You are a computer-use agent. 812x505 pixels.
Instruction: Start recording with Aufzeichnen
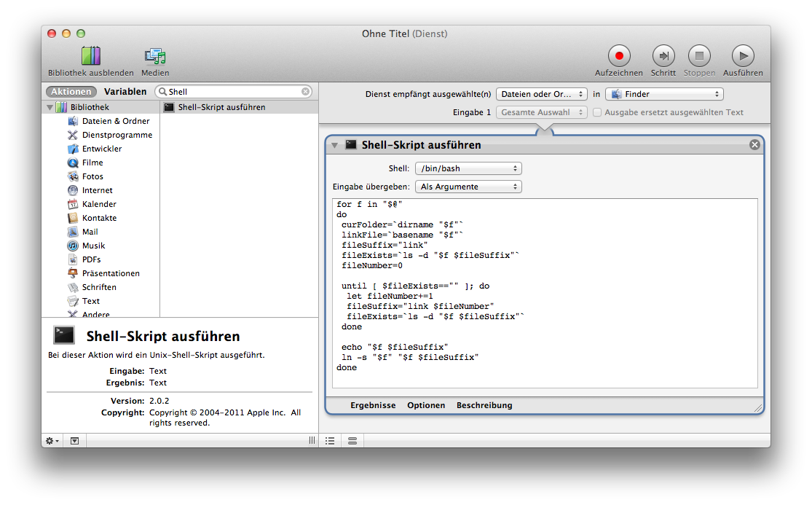(x=619, y=56)
